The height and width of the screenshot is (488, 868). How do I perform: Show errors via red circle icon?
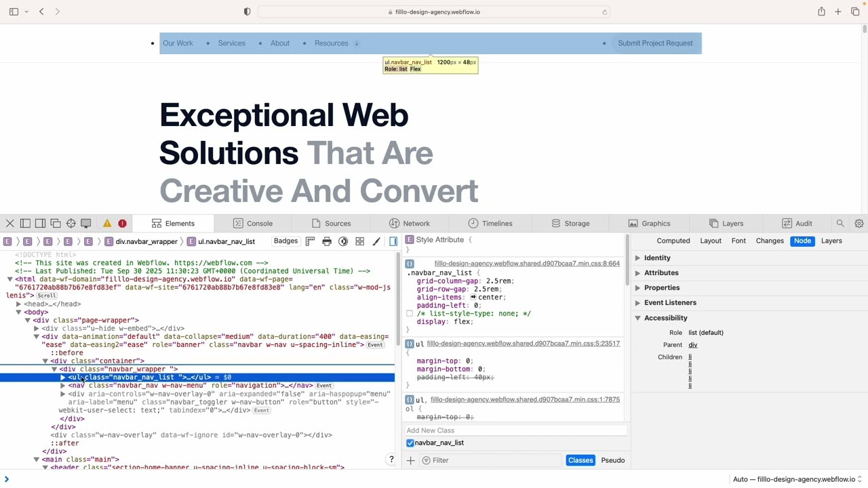[122, 223]
